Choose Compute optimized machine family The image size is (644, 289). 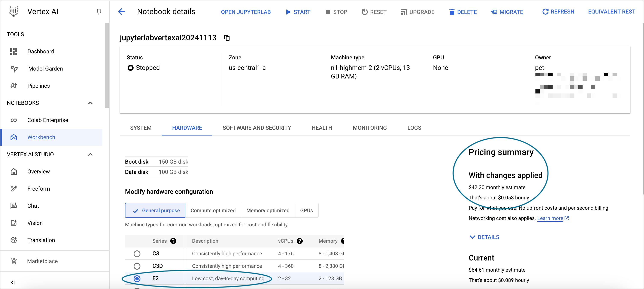[213, 210]
